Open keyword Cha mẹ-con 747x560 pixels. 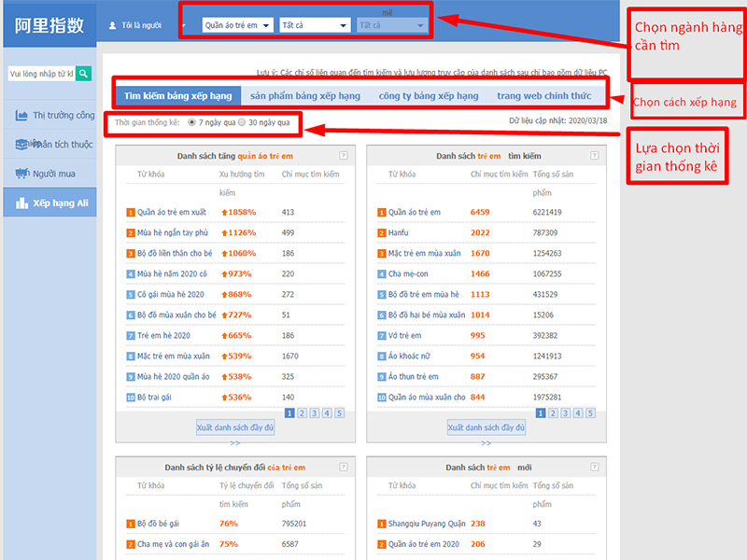[x=408, y=273]
